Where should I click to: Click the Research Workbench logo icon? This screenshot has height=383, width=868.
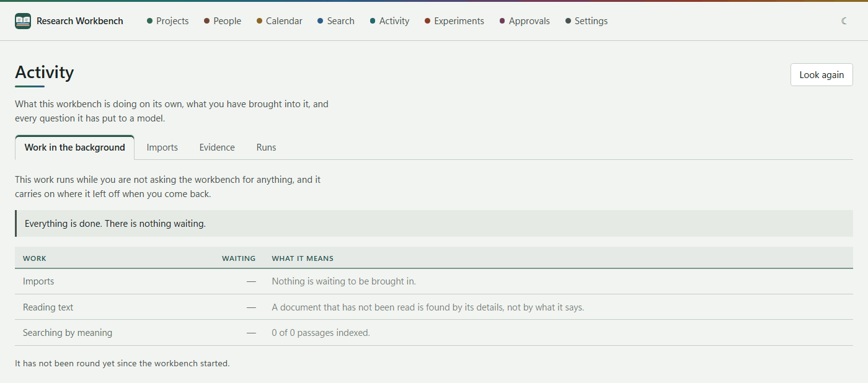pos(23,21)
